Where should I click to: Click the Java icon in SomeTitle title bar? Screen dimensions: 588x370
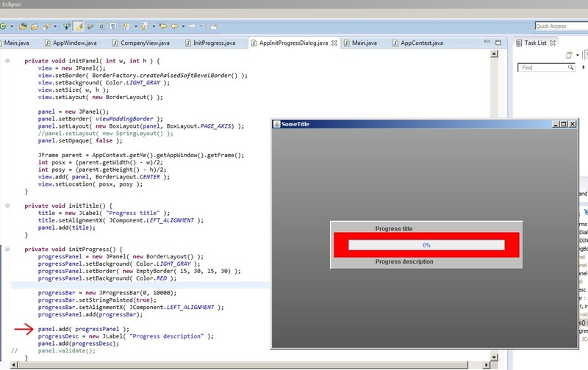tap(277, 124)
